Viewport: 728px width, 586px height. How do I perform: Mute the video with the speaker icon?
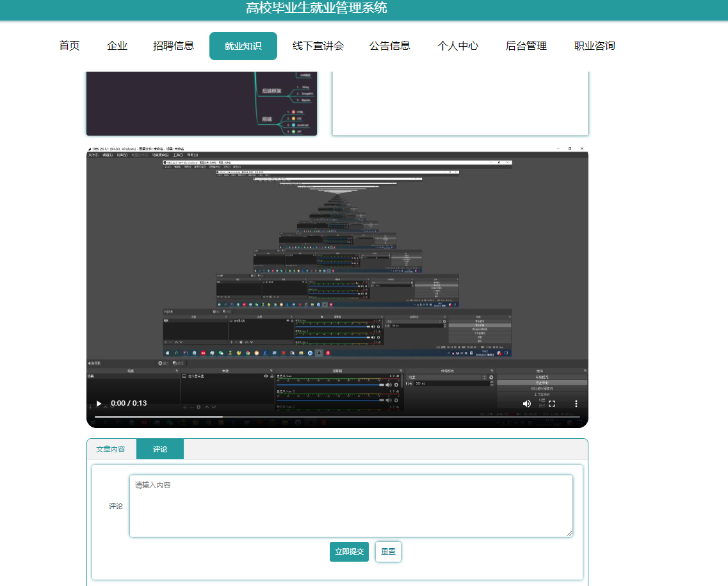point(526,404)
